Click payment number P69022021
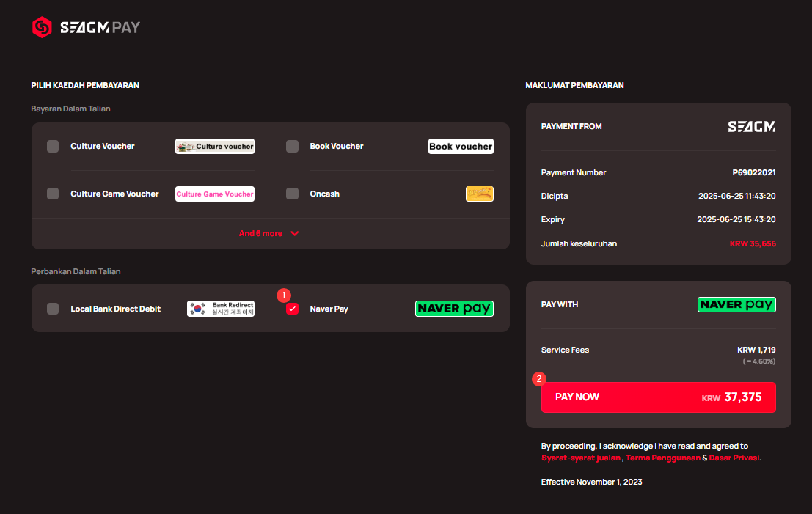 click(754, 173)
